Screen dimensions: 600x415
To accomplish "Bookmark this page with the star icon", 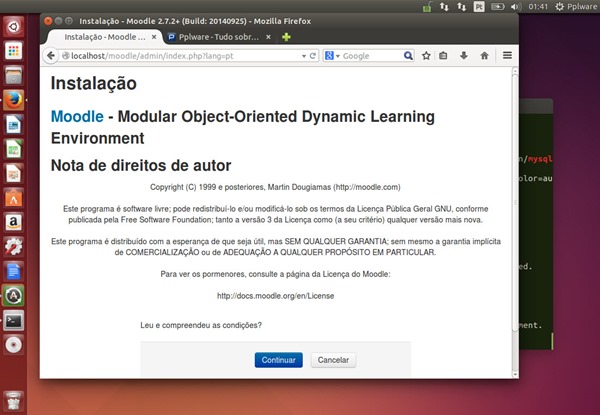I will coord(426,56).
